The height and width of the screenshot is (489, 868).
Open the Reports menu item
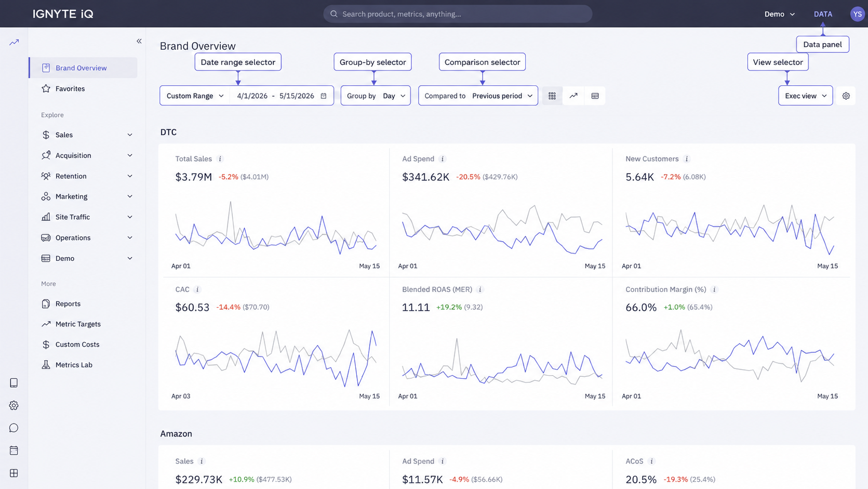click(83, 303)
